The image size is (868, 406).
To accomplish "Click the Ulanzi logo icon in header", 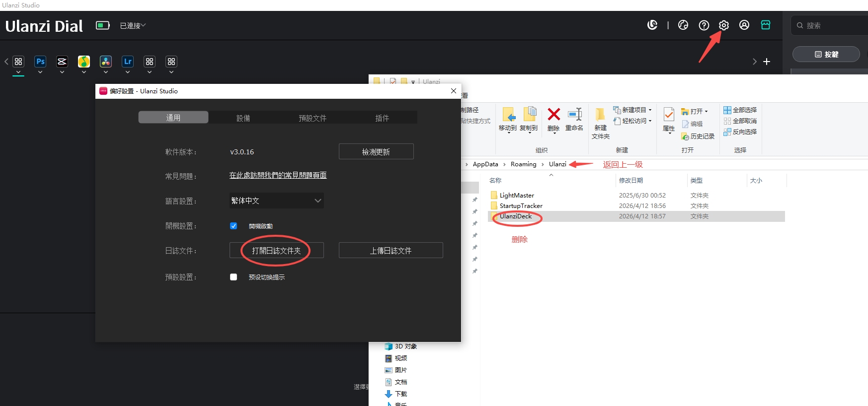I will coord(652,25).
